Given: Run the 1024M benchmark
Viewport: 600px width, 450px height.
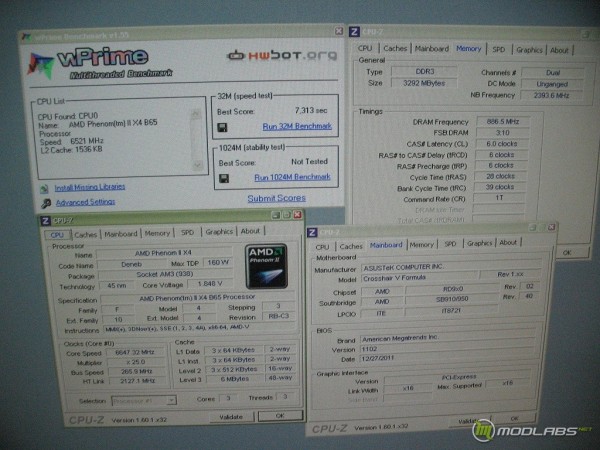Looking at the screenshot, I should pos(292,177).
